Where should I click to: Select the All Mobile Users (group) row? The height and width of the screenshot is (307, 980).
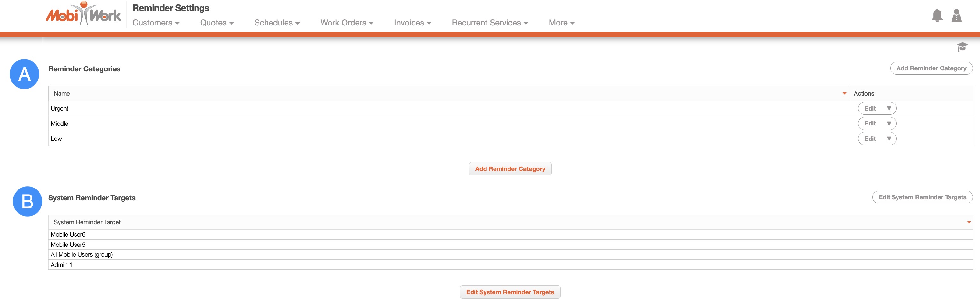(82, 255)
